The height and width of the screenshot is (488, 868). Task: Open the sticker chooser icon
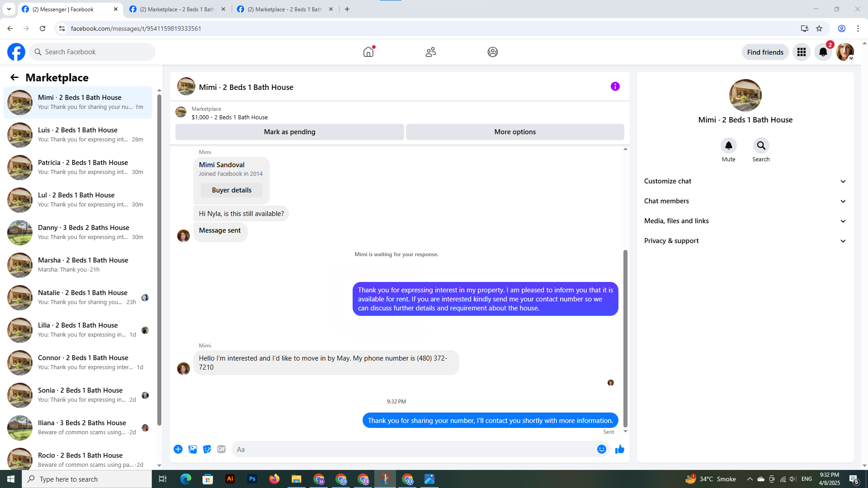pyautogui.click(x=207, y=449)
